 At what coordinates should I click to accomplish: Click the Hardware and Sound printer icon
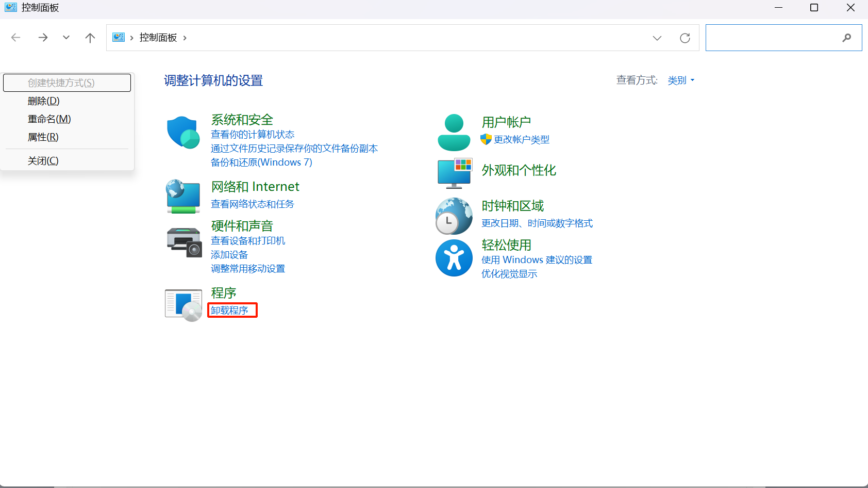[184, 242]
